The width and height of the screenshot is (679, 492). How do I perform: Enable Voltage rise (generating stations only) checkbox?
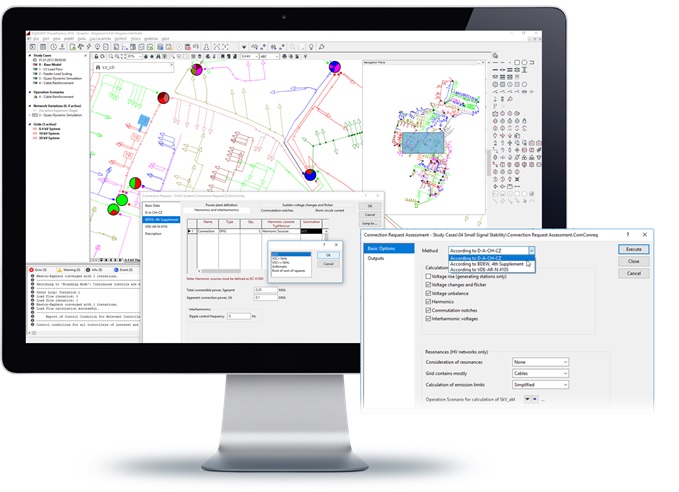428,276
